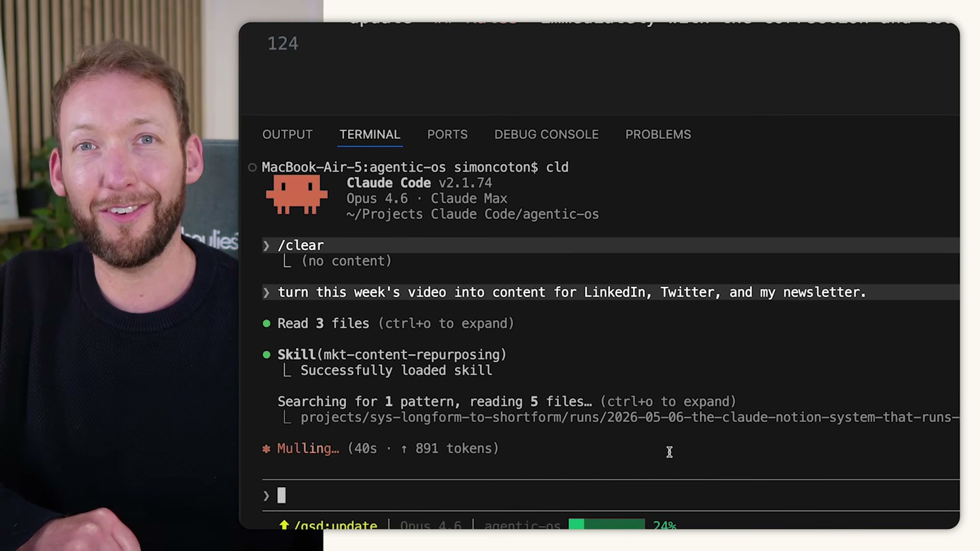Image resolution: width=980 pixels, height=551 pixels.
Task: Open the PORTS tab
Action: pyautogui.click(x=447, y=134)
